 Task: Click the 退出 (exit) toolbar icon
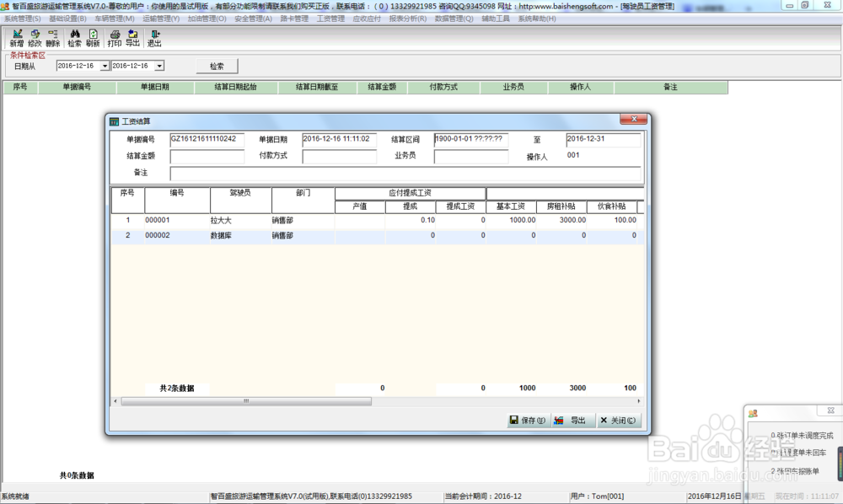pyautogui.click(x=154, y=38)
